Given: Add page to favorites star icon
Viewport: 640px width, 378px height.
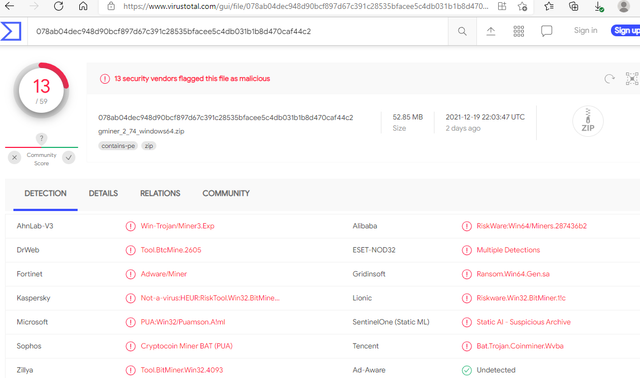Looking at the screenshot, I should click(522, 6).
